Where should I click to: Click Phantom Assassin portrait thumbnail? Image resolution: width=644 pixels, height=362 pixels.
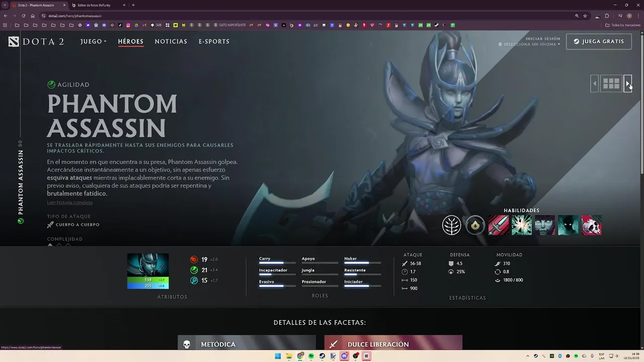coord(148,265)
